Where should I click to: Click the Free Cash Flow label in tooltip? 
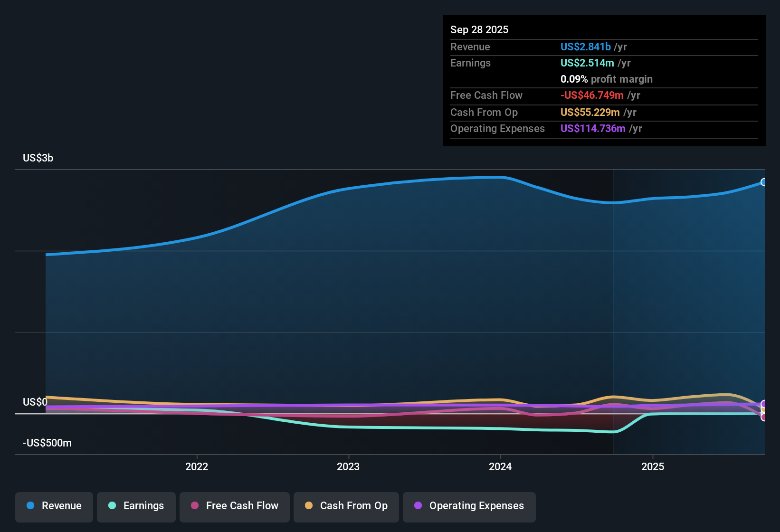486,95
